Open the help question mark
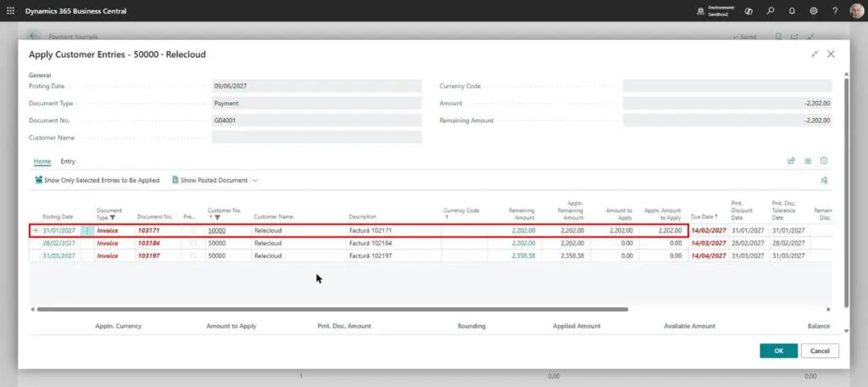 pyautogui.click(x=835, y=10)
